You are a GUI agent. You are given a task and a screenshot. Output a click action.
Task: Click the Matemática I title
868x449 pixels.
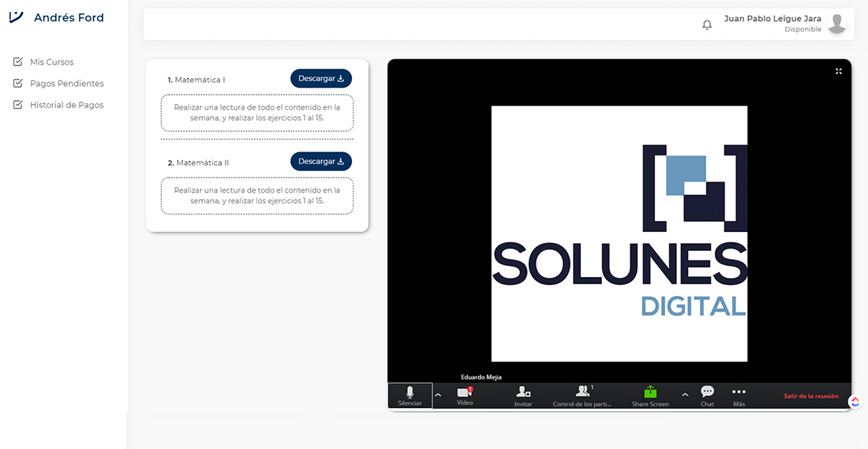[196, 80]
